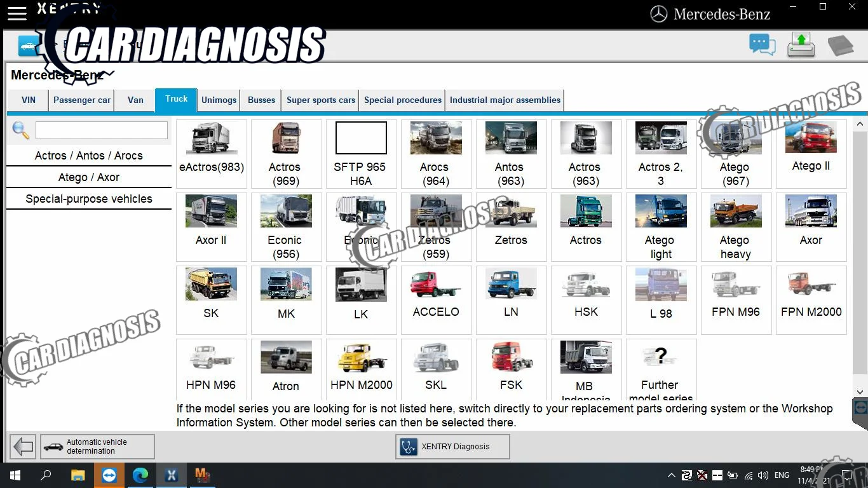Choose the Axor II model tile
The width and height of the screenshot is (868, 488).
(x=212, y=227)
